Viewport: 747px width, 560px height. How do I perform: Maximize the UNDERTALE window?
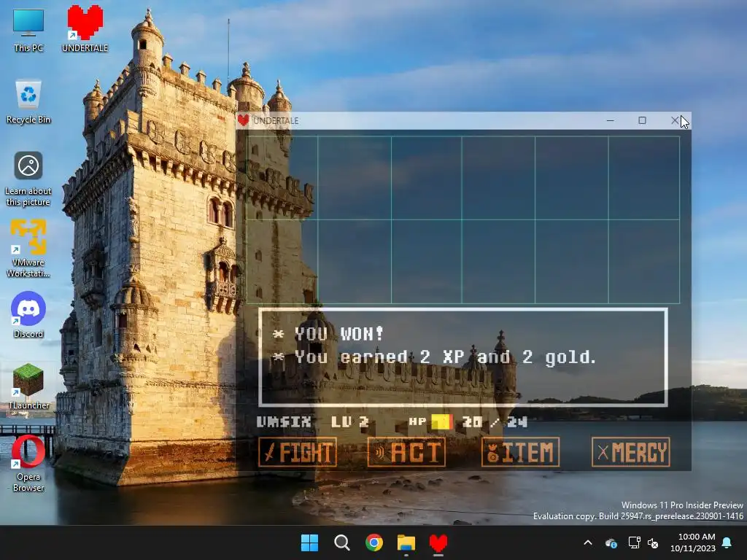642,120
